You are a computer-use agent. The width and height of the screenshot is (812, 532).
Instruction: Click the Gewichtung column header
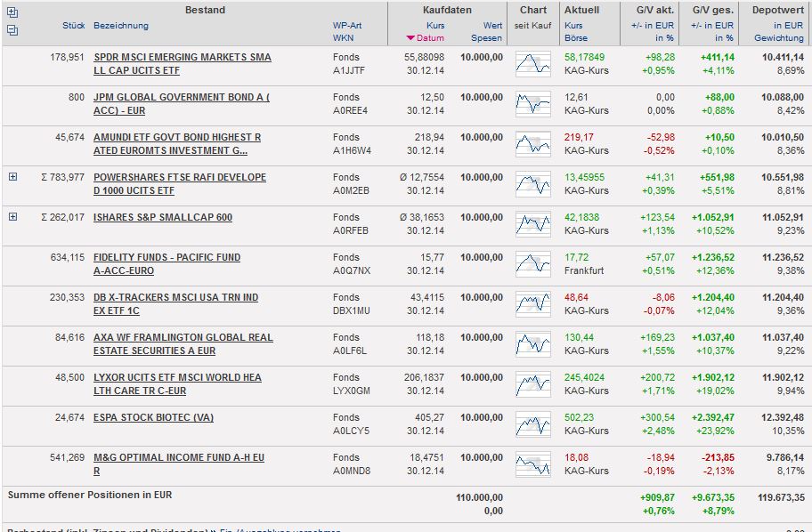[778, 38]
